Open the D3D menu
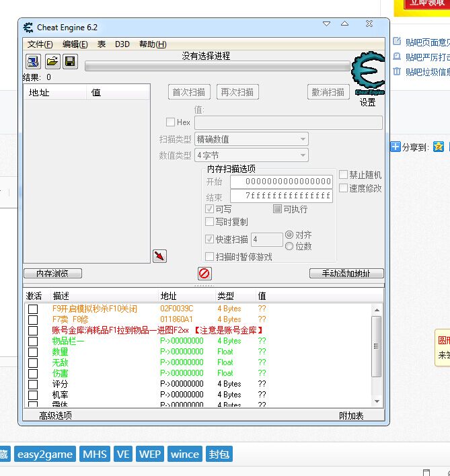 click(122, 44)
